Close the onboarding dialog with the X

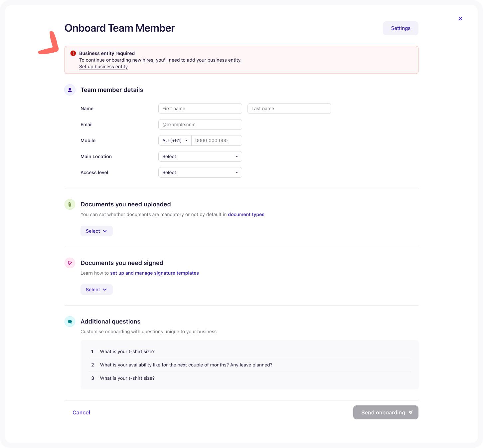click(x=460, y=19)
